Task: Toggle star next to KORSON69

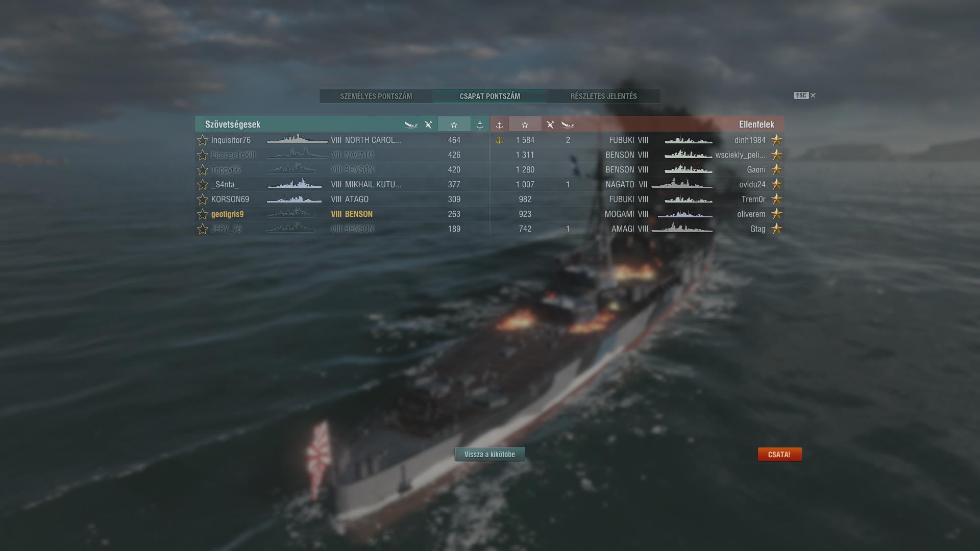Action: tap(203, 199)
